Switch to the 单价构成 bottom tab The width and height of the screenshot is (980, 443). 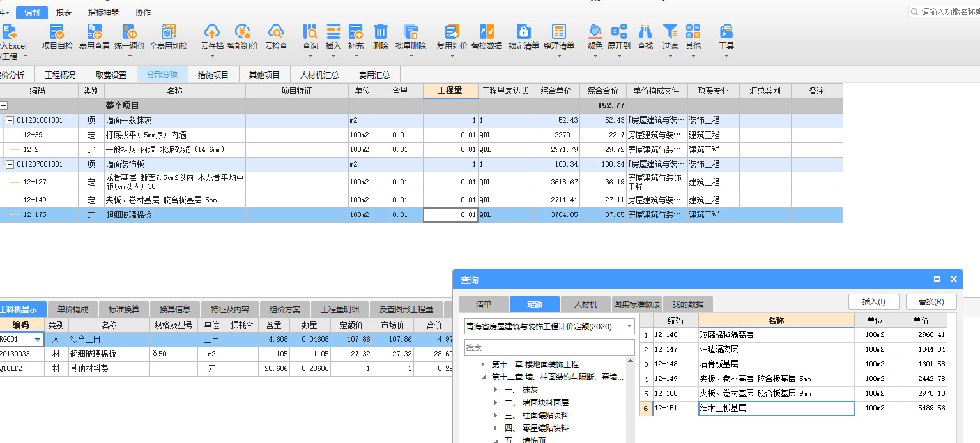[x=73, y=309]
